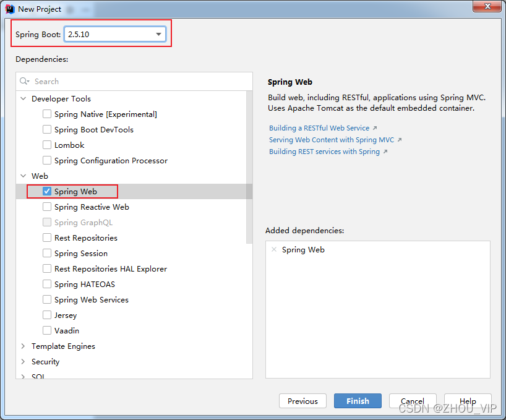Collapse the Web group
Screen dimensions: 506x420
24,176
